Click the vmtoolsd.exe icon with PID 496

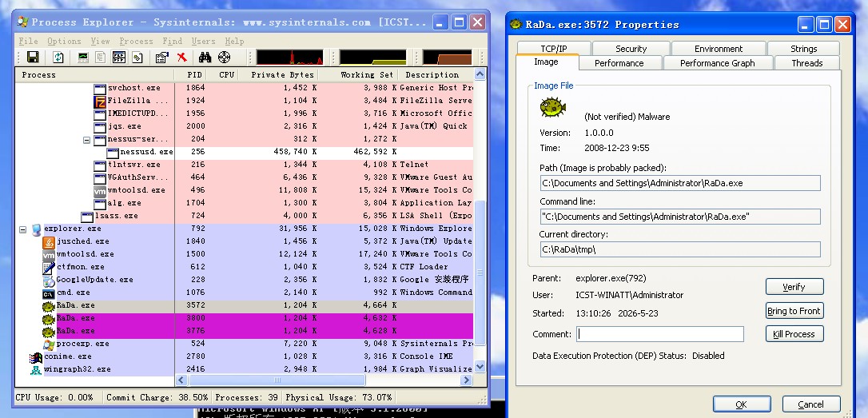tap(100, 190)
